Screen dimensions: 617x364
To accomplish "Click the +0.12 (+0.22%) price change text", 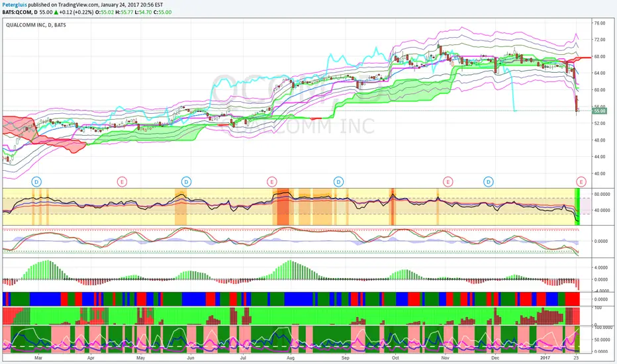I will point(76,12).
